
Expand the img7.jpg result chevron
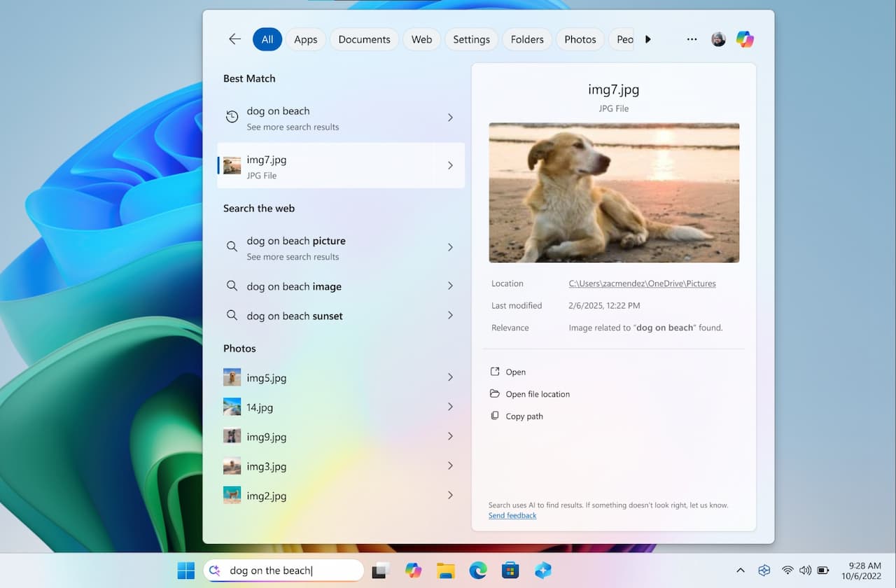(x=450, y=166)
